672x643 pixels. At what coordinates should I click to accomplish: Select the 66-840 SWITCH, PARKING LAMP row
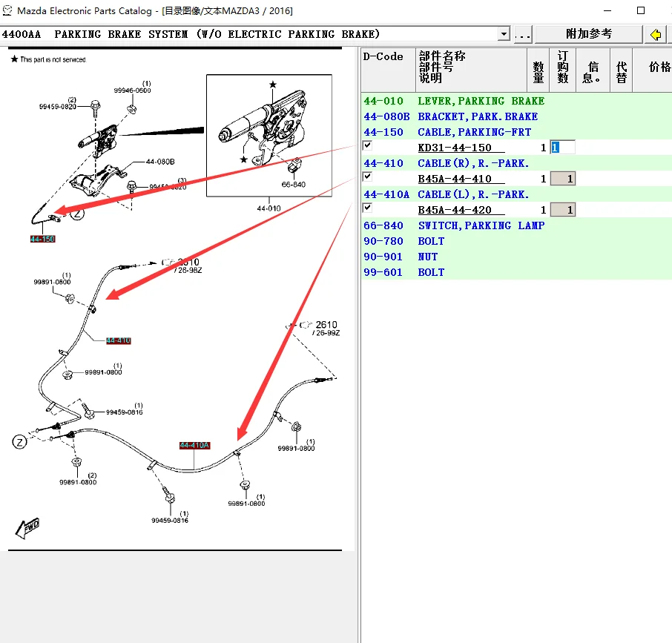coord(516,225)
